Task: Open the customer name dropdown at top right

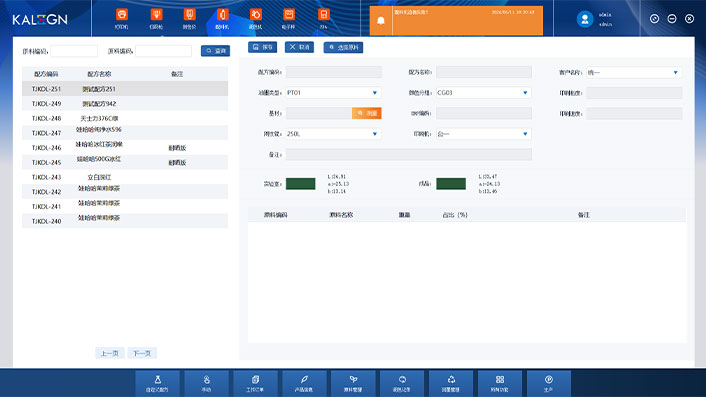Action: click(634, 72)
